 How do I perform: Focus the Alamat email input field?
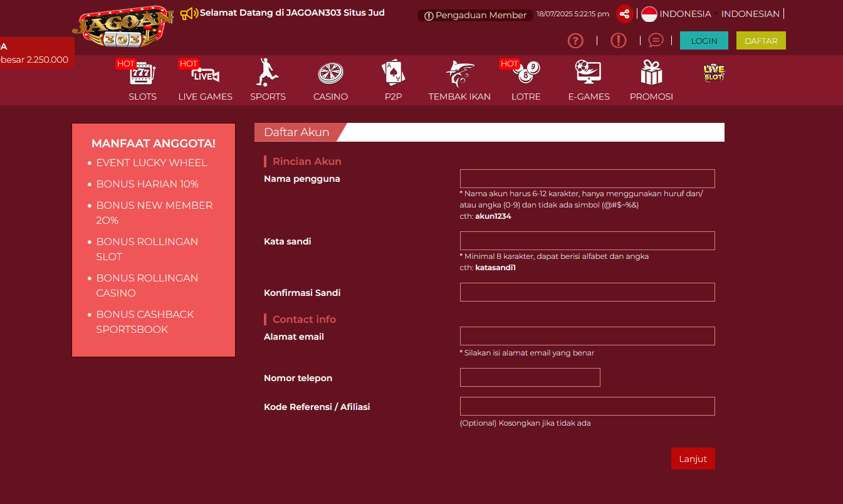[587, 336]
